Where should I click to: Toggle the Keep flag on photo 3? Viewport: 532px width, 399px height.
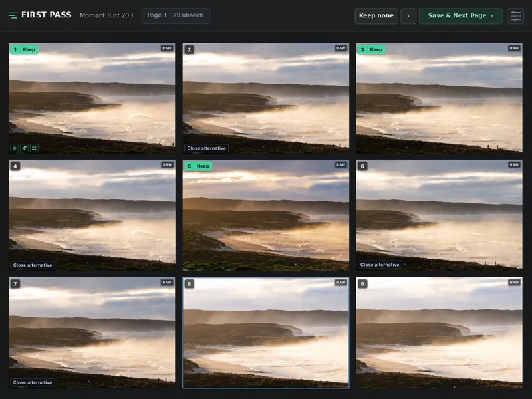point(372,49)
